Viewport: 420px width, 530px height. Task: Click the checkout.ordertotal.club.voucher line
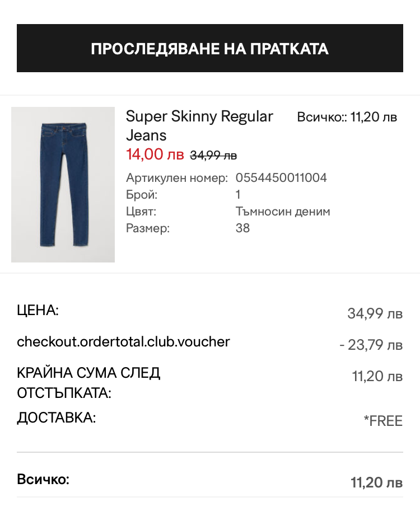click(x=123, y=341)
